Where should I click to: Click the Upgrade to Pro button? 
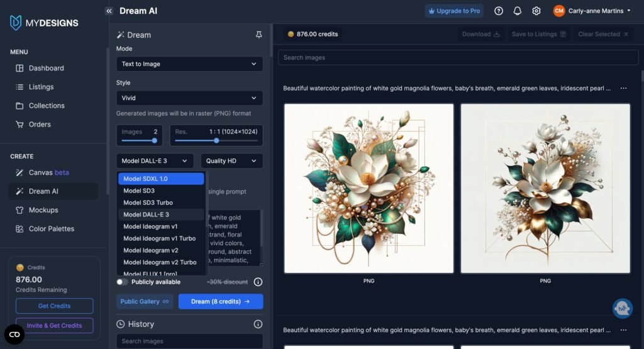(454, 11)
